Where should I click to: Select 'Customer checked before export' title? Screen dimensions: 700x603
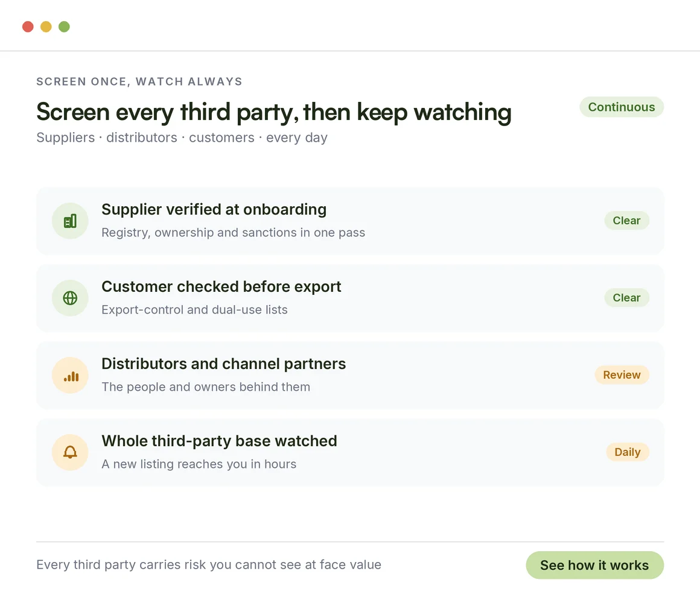[x=221, y=286]
